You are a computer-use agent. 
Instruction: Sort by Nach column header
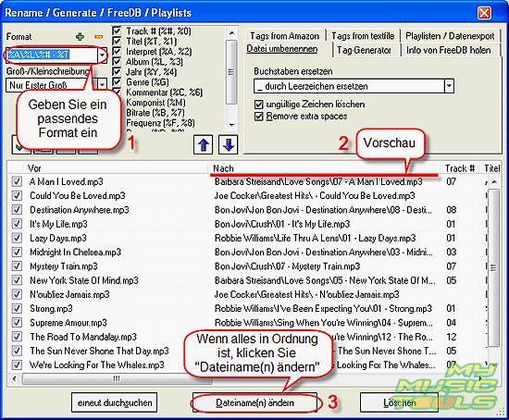coord(324,168)
